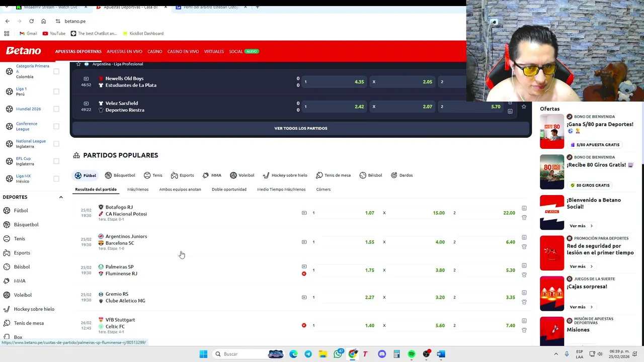Open the Windows Start menu
The width and height of the screenshot is (644, 362).
(203, 354)
